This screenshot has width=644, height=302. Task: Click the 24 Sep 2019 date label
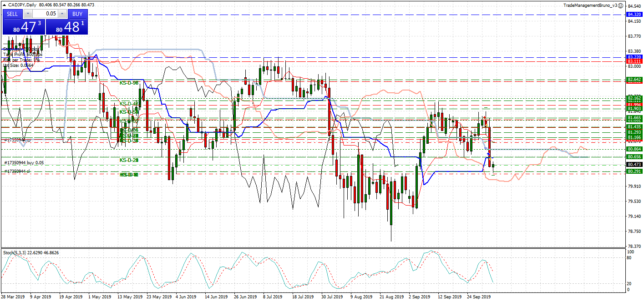click(478, 297)
